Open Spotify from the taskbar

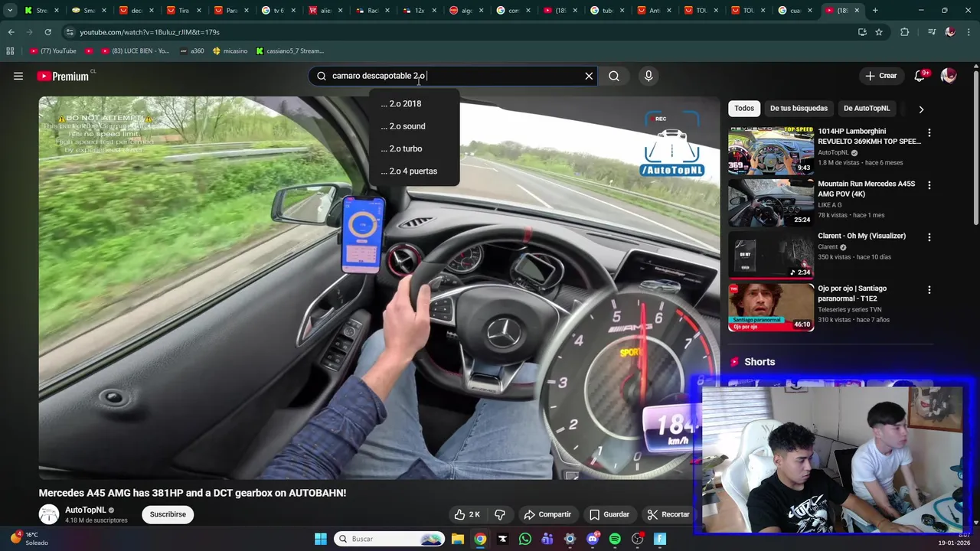[615, 539]
